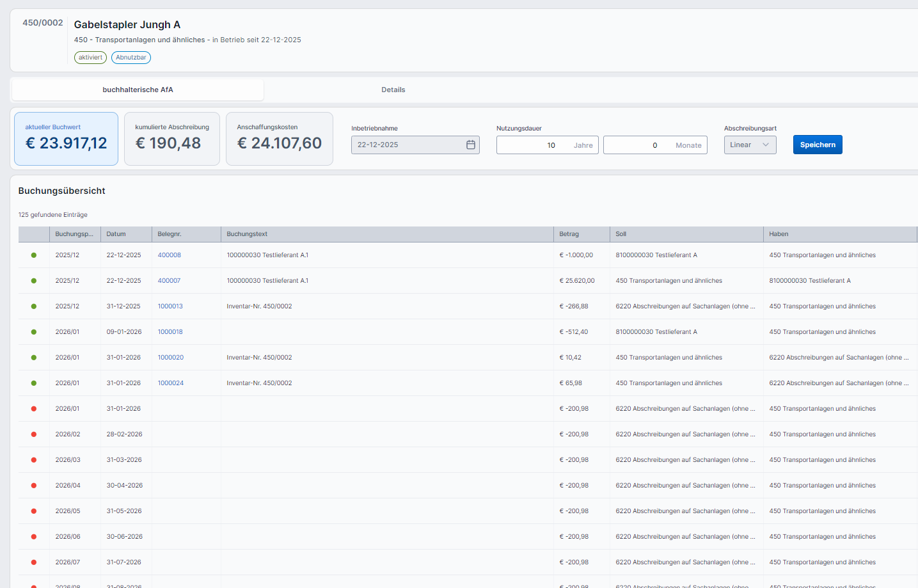
Task: Open Belegnr. 1000024 link
Action: pyautogui.click(x=171, y=383)
